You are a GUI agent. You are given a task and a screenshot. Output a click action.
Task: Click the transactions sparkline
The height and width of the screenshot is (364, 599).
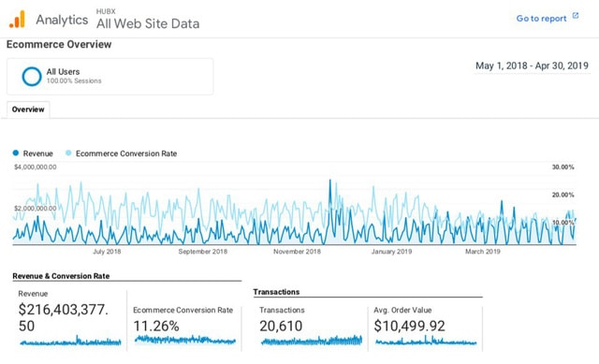click(x=312, y=341)
